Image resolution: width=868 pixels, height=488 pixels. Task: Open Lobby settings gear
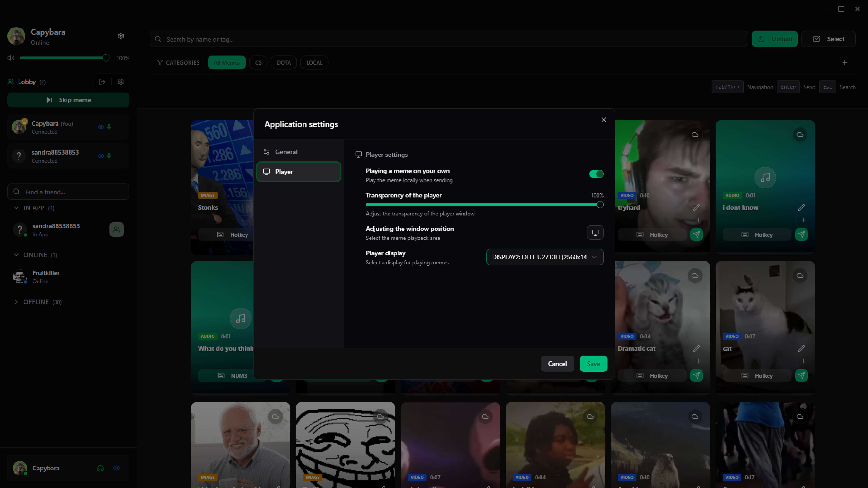(121, 82)
